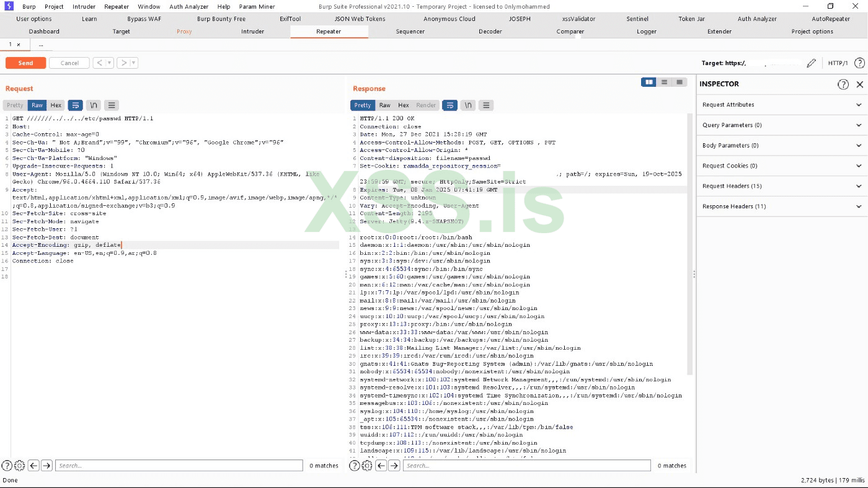The height and width of the screenshot is (488, 868).
Task: Jump to next Request search match
Action: tap(46, 466)
